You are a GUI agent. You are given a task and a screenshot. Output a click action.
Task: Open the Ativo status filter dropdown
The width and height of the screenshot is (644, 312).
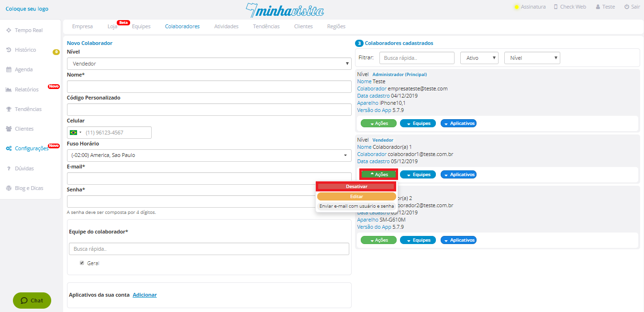coord(479,58)
